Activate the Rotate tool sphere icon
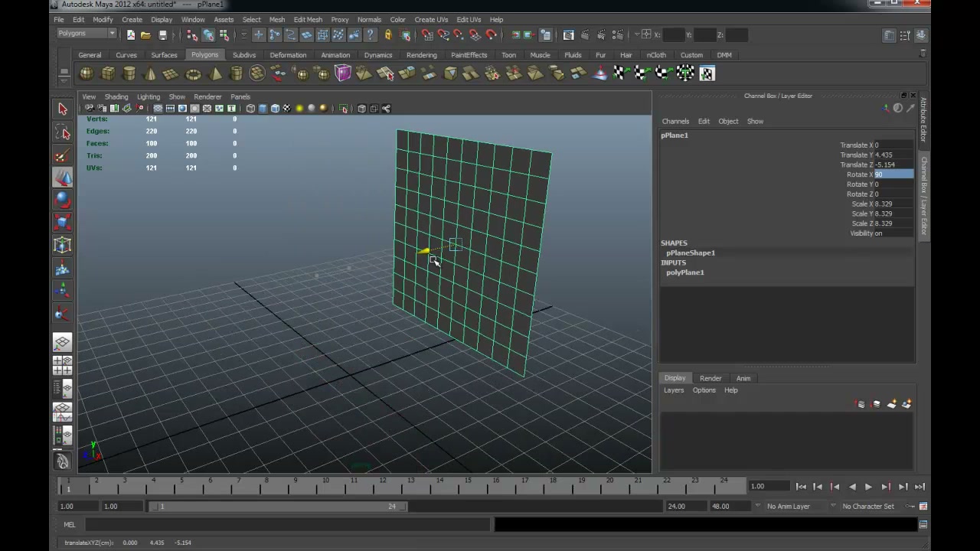Viewport: 980px width, 551px height. [63, 201]
